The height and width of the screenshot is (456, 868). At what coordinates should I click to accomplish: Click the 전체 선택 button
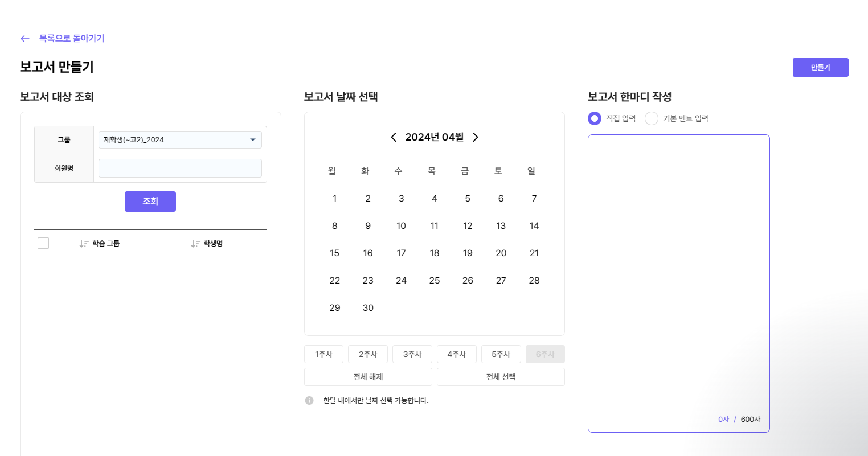[x=501, y=377]
